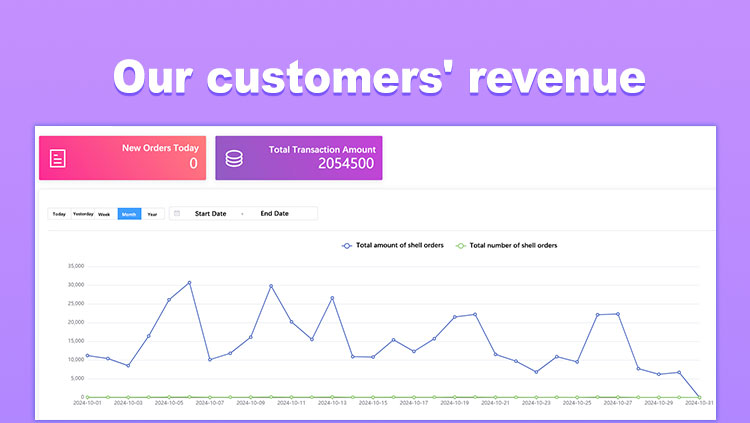
Task: Click the 35,000 y-axis label
Action: pyautogui.click(x=74, y=266)
